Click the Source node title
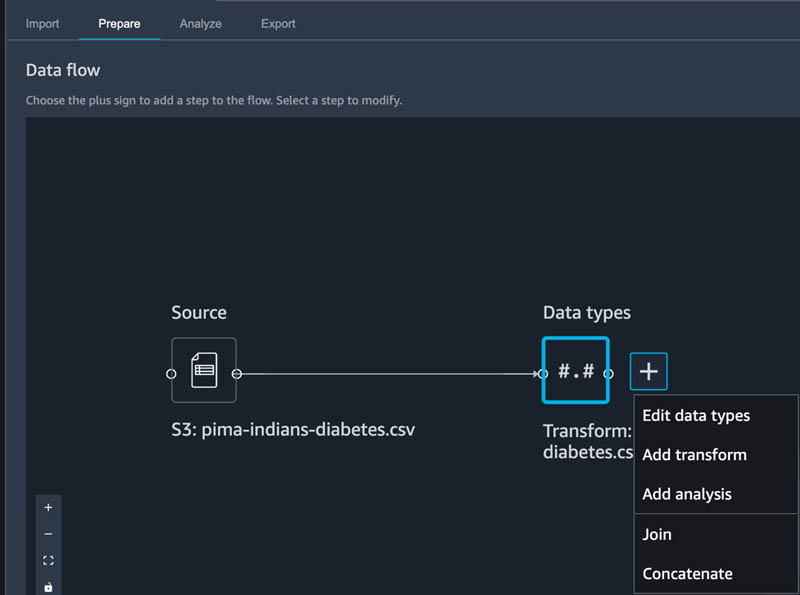Image resolution: width=800 pixels, height=595 pixels. pos(199,312)
